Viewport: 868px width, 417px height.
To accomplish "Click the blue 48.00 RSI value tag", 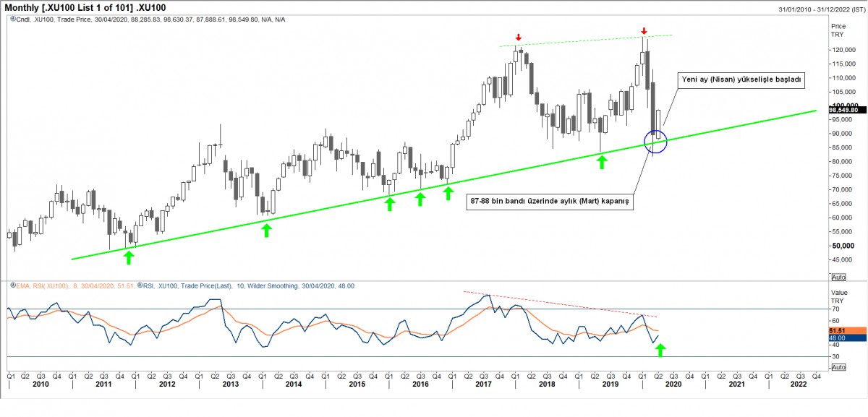I will (843, 338).
